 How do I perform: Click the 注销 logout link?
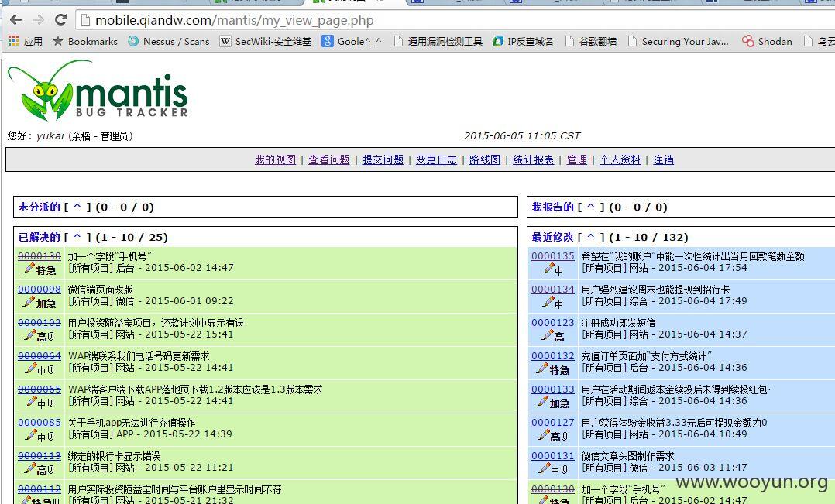[664, 159]
